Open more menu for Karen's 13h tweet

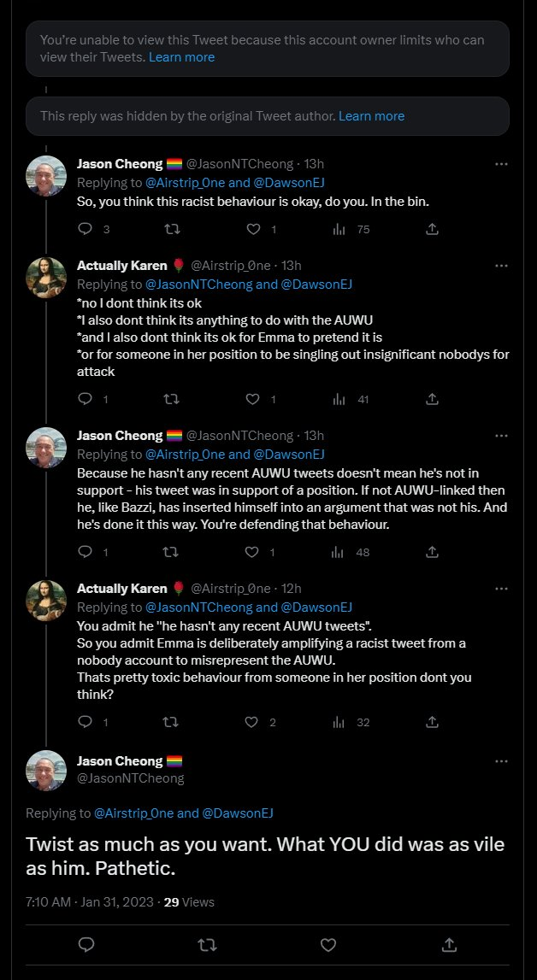point(501,266)
